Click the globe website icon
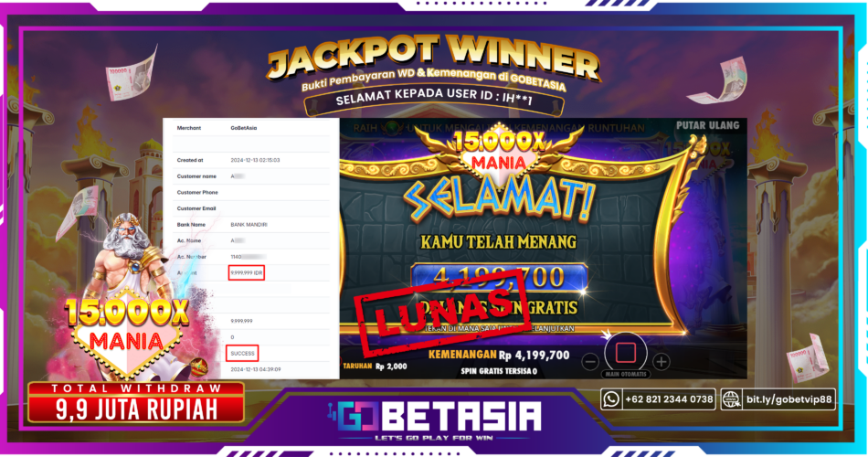 point(731,399)
